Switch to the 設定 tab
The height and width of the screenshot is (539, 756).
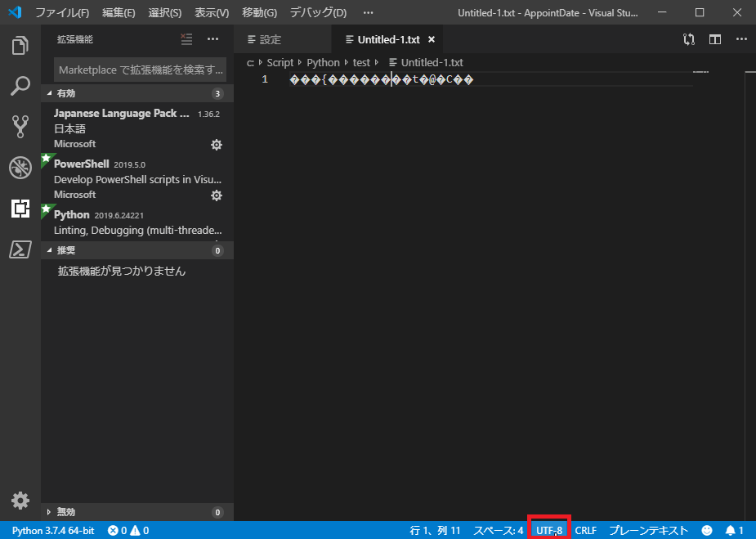pos(283,39)
